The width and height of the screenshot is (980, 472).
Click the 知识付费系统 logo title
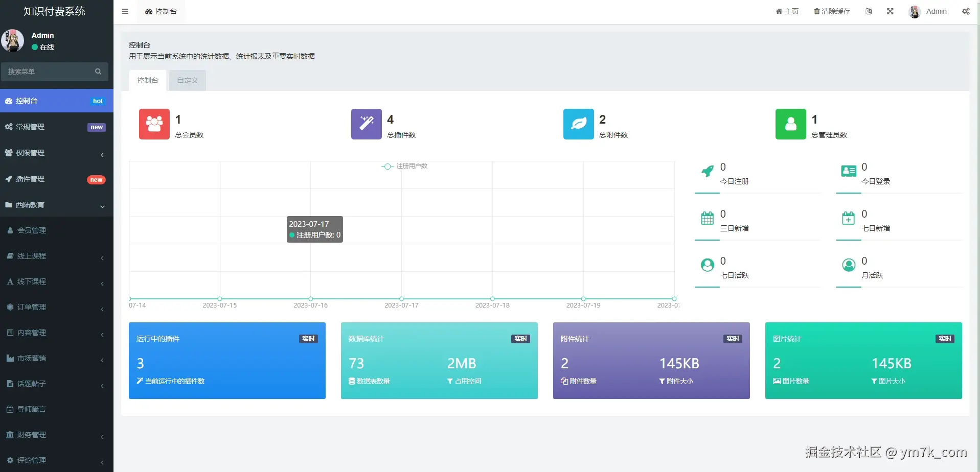pos(54,11)
